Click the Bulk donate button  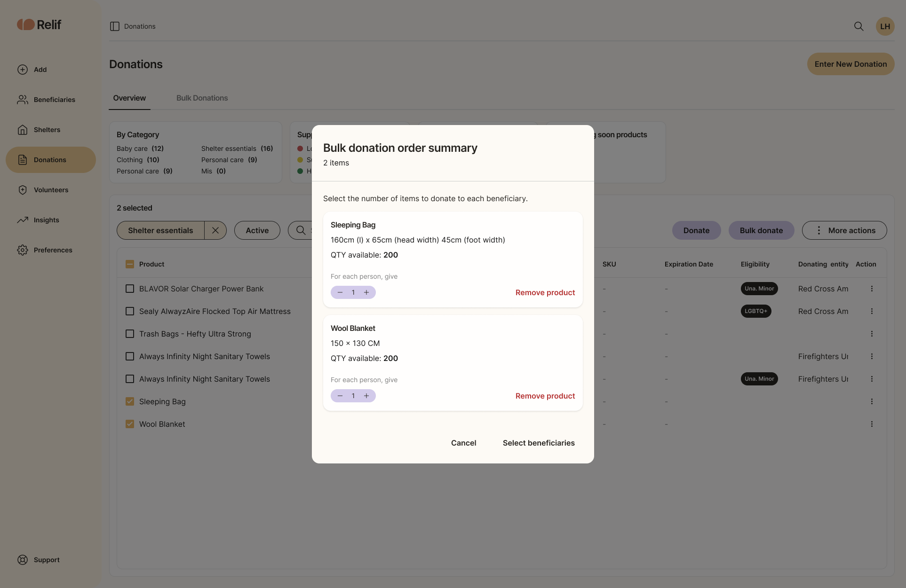pos(761,230)
